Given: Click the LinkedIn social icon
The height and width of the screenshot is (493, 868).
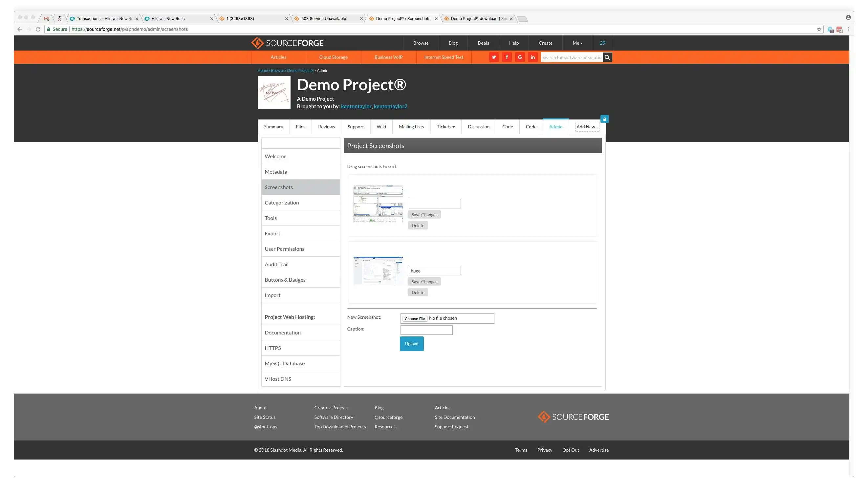Looking at the screenshot, I should [532, 57].
